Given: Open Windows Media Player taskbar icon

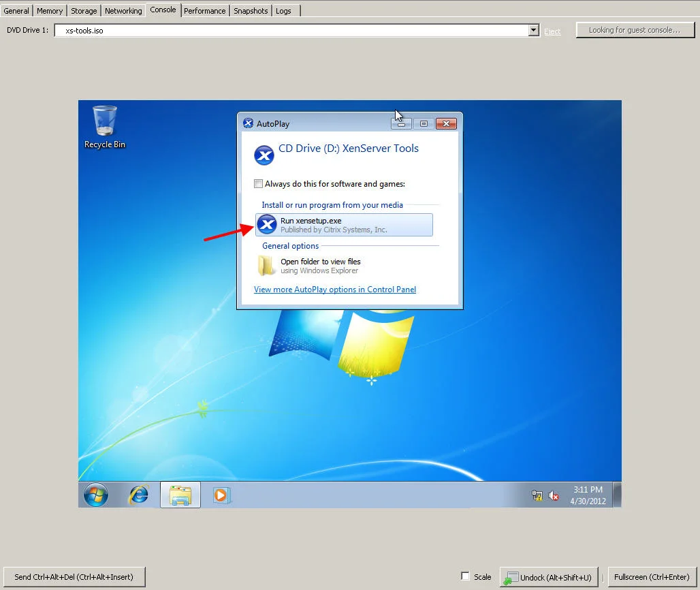Looking at the screenshot, I should pos(221,495).
